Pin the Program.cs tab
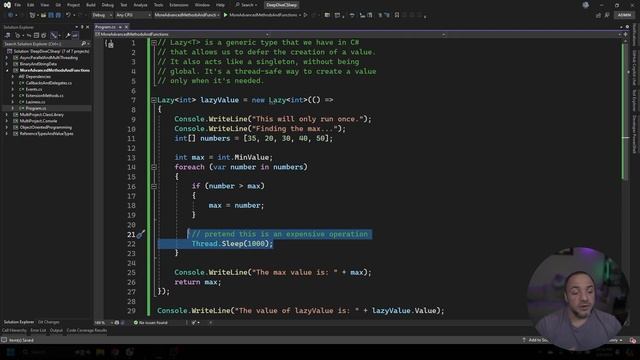Screen dimensions: 640x360 tap(120, 27)
